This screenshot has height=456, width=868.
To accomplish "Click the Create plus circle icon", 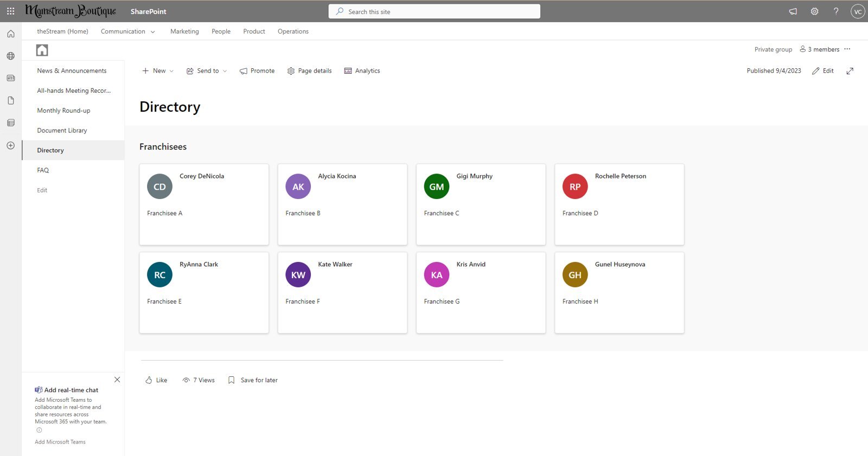I will click(x=10, y=145).
